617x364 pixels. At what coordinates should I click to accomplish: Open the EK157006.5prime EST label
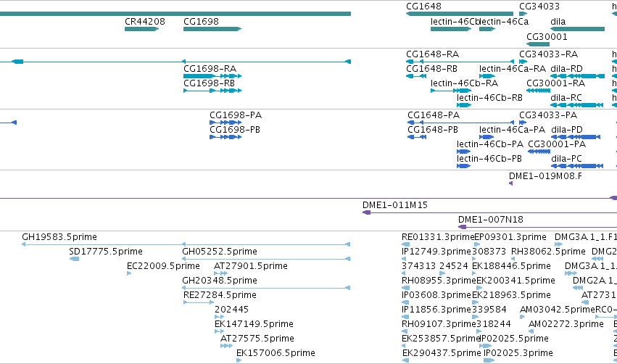(276, 353)
